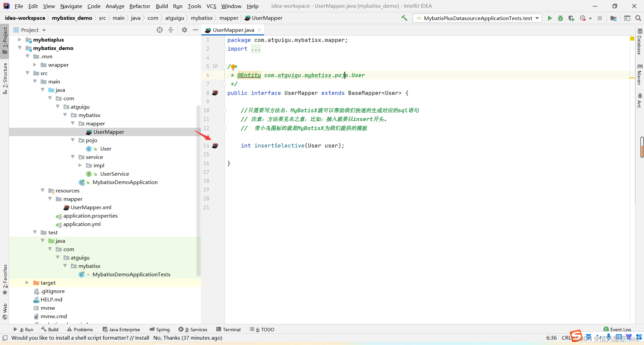Open the Refactor menu
This screenshot has width=644, height=345.
point(140,6)
